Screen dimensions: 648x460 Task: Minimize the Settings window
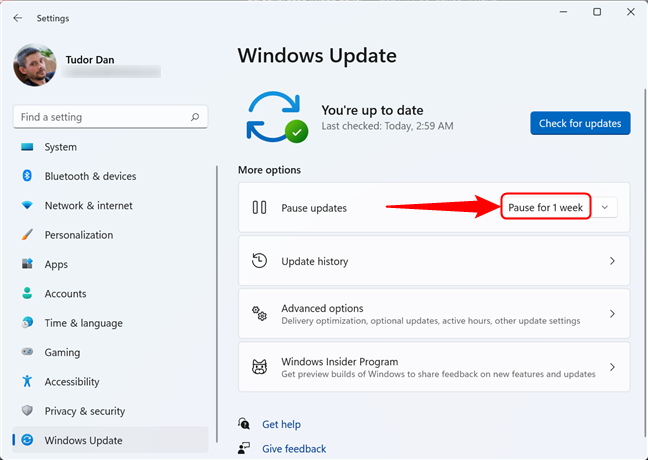click(x=563, y=12)
